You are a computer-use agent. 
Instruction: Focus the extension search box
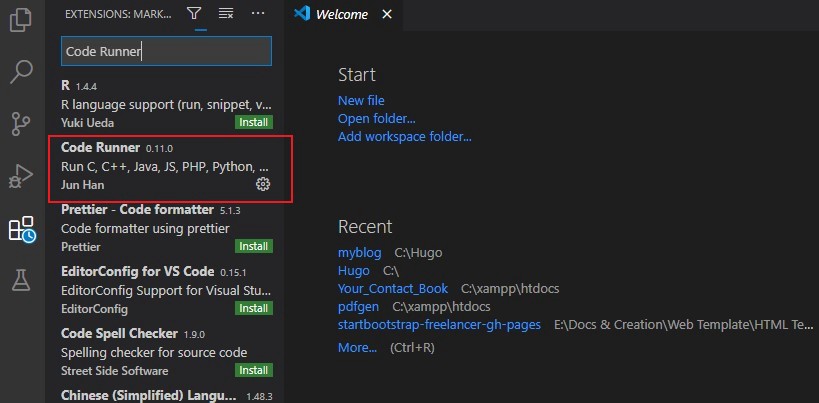[x=166, y=51]
